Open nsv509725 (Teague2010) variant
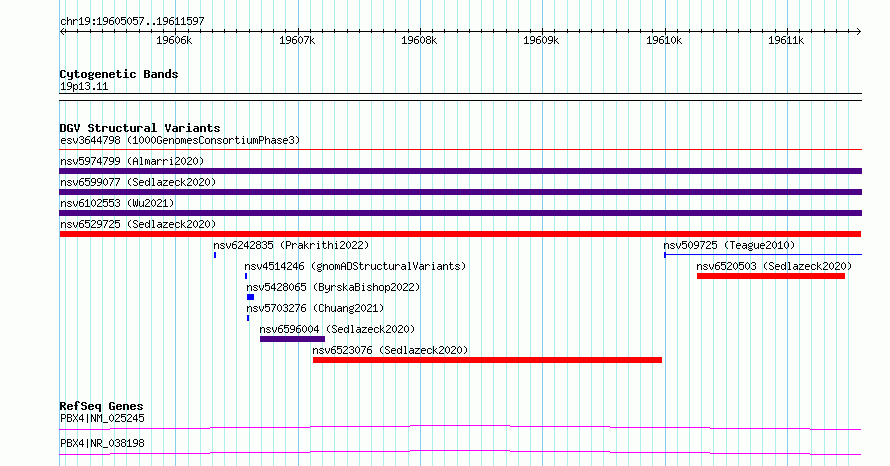The image size is (890, 466). pyautogui.click(x=729, y=245)
